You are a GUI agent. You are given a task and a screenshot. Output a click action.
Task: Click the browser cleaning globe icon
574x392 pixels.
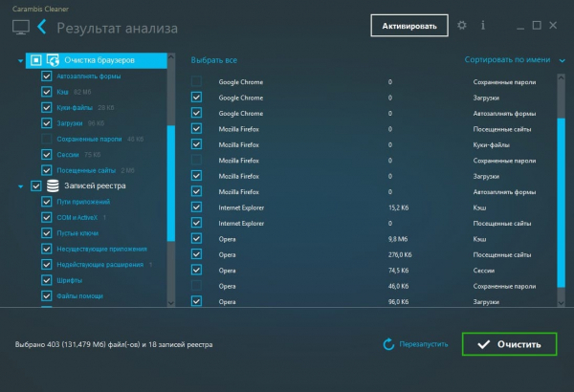53,60
